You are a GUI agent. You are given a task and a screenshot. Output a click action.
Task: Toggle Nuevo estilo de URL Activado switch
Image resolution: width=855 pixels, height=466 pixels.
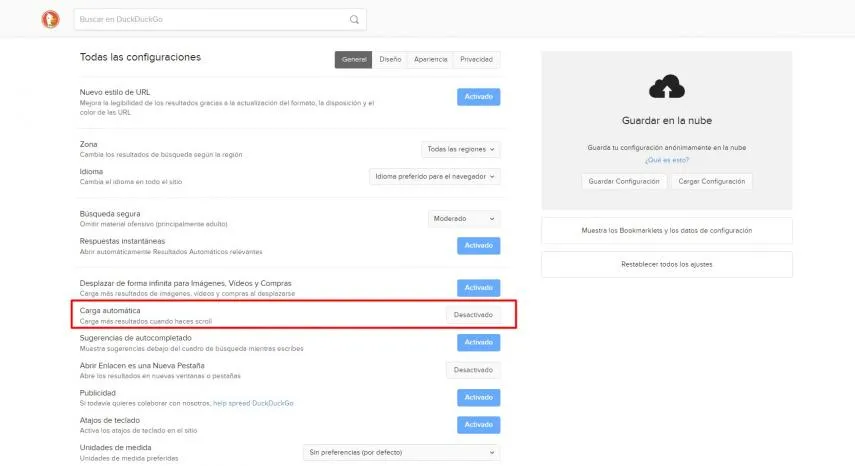click(x=478, y=97)
